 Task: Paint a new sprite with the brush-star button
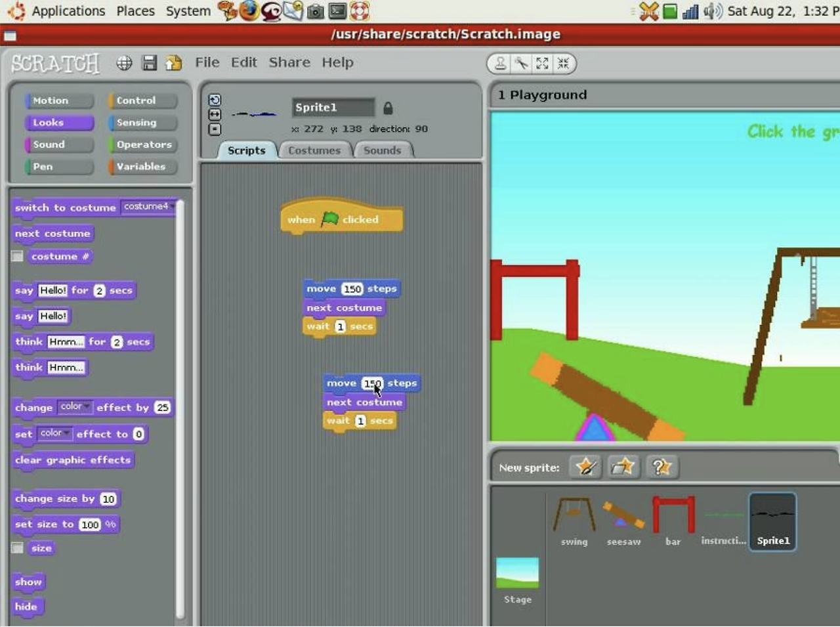coord(585,467)
